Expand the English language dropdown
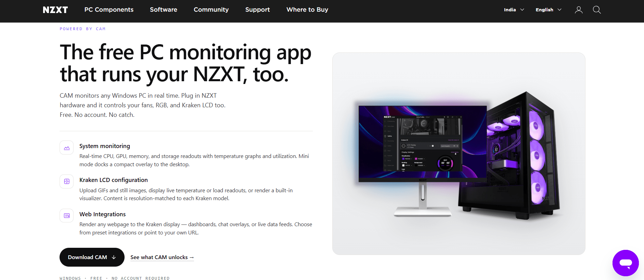This screenshot has height=280, width=644. 549,10
